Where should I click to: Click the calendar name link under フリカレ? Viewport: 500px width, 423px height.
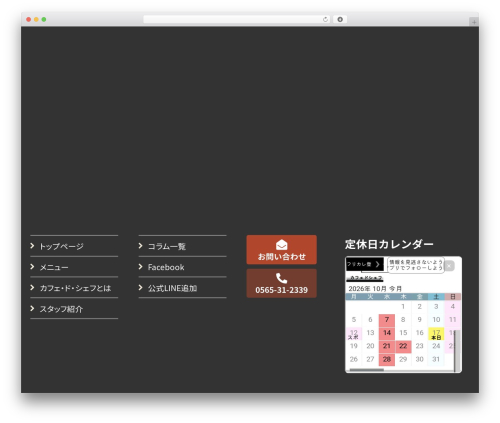[x=365, y=278]
